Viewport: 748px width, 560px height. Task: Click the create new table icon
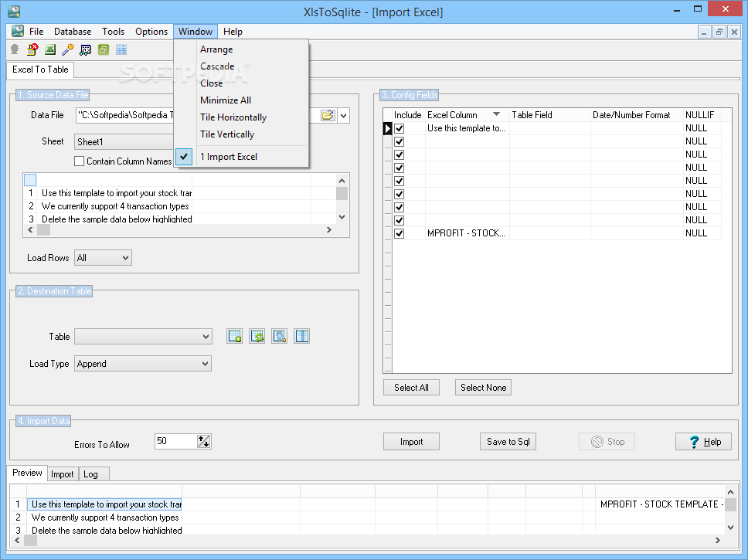pyautogui.click(x=234, y=336)
